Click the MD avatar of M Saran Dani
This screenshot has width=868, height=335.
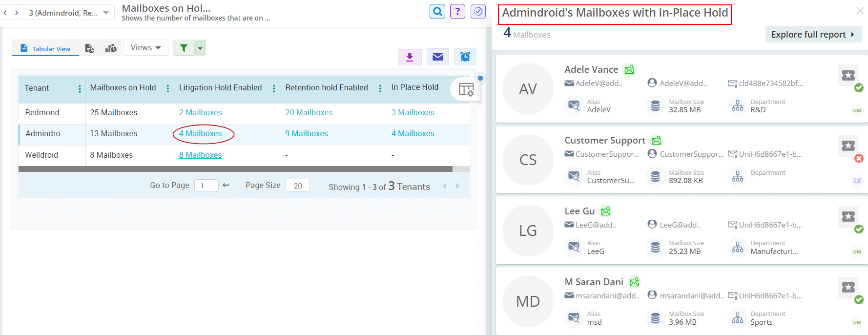528,301
